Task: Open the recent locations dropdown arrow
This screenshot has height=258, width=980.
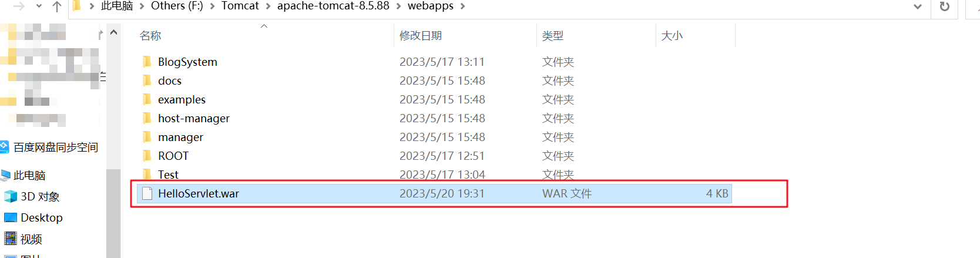Action: [x=39, y=6]
